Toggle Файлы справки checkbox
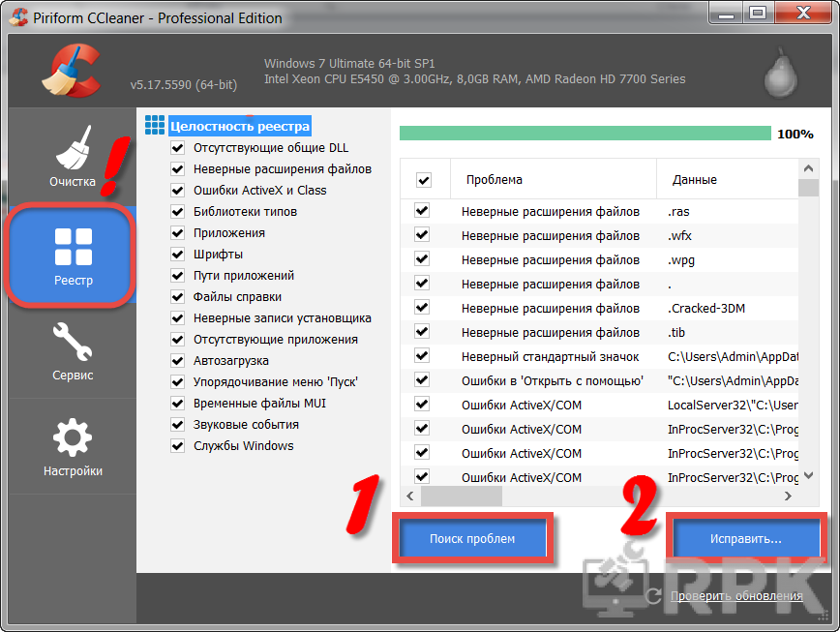Viewport: 840px width, 632px height. coord(177,297)
